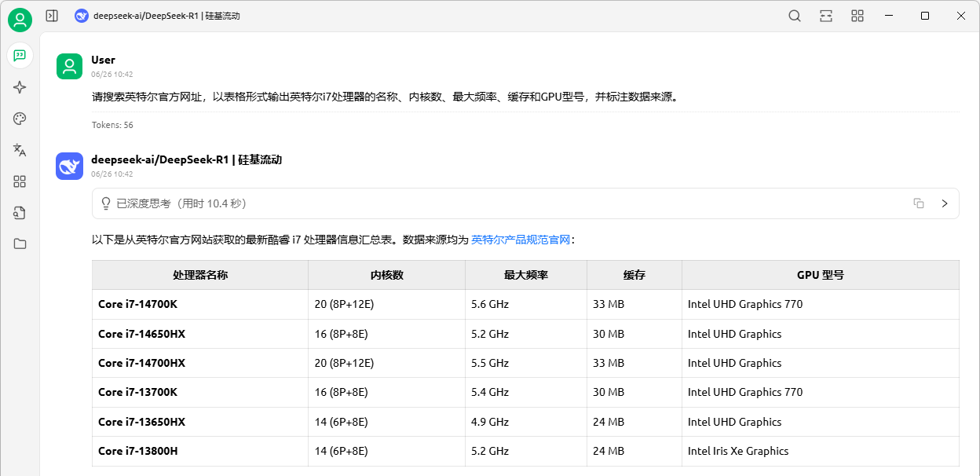Screen dimensions: 980x476
Task: Click the 5.4 GHz frequency cell
Action: point(526,392)
